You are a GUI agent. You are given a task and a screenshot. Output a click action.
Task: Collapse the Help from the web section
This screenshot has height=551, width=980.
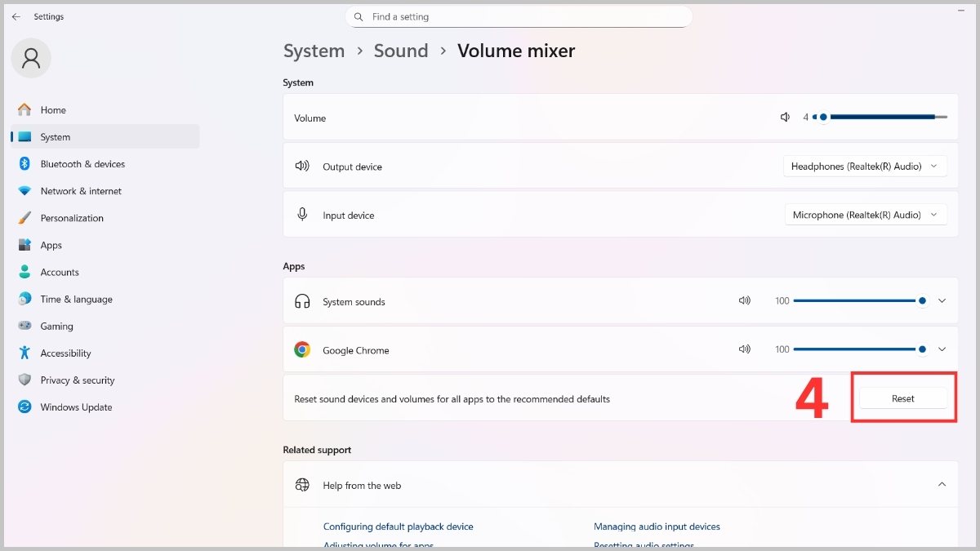(942, 485)
